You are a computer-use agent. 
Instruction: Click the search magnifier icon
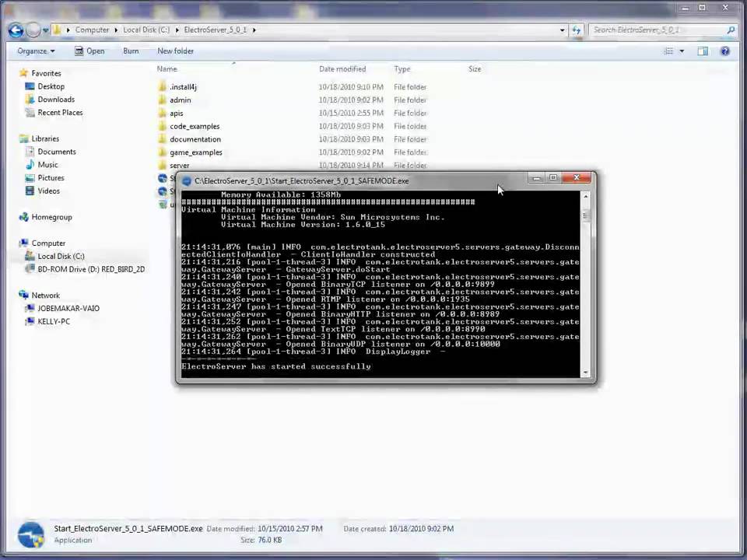(731, 30)
